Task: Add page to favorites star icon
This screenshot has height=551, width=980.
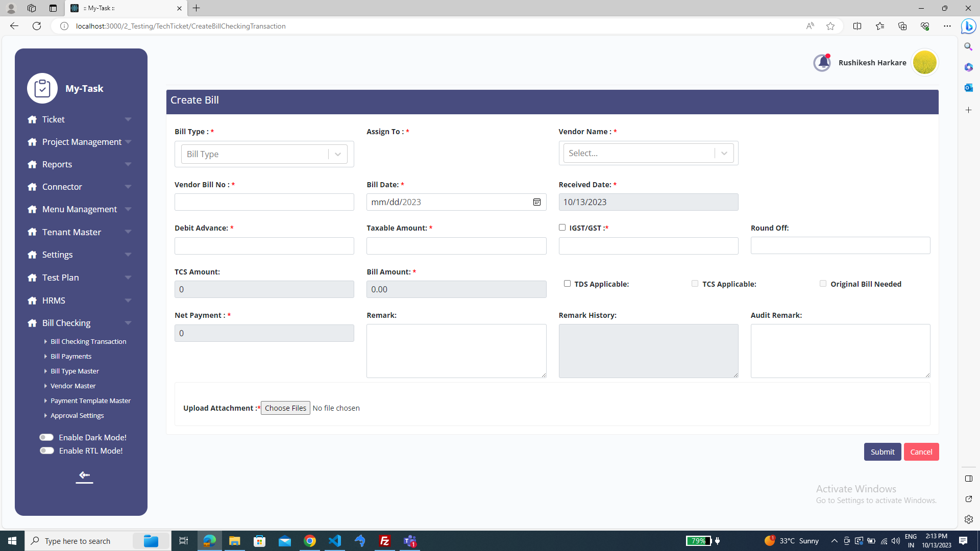Action: 830,26
